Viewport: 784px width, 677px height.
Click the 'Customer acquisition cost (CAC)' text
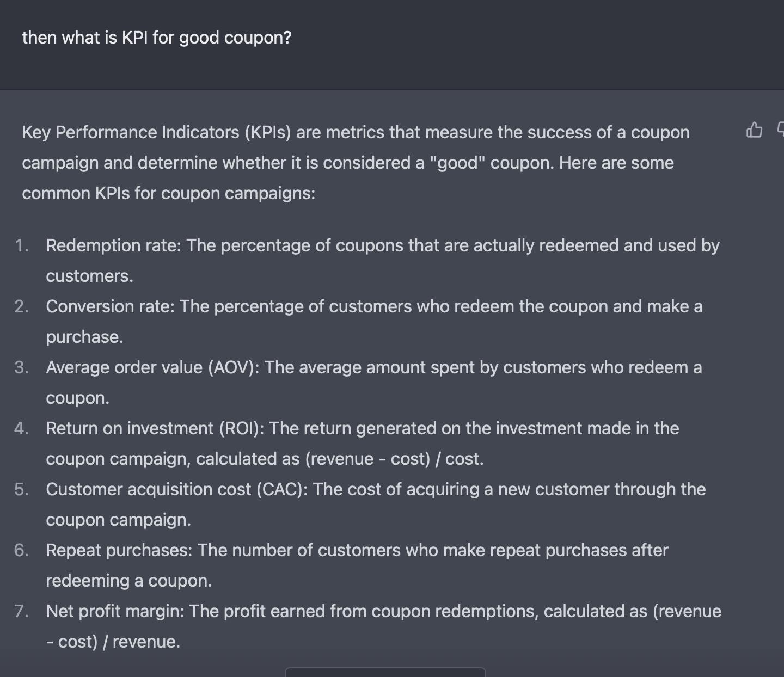175,489
